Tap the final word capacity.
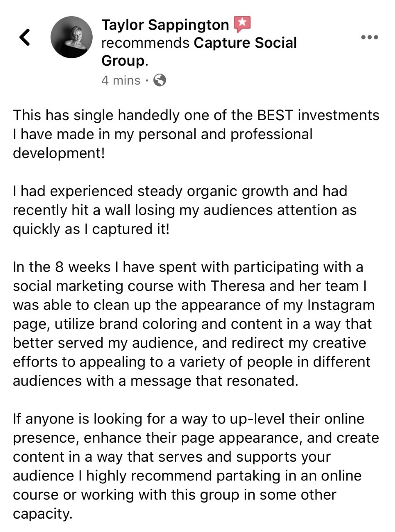 click(42, 514)
